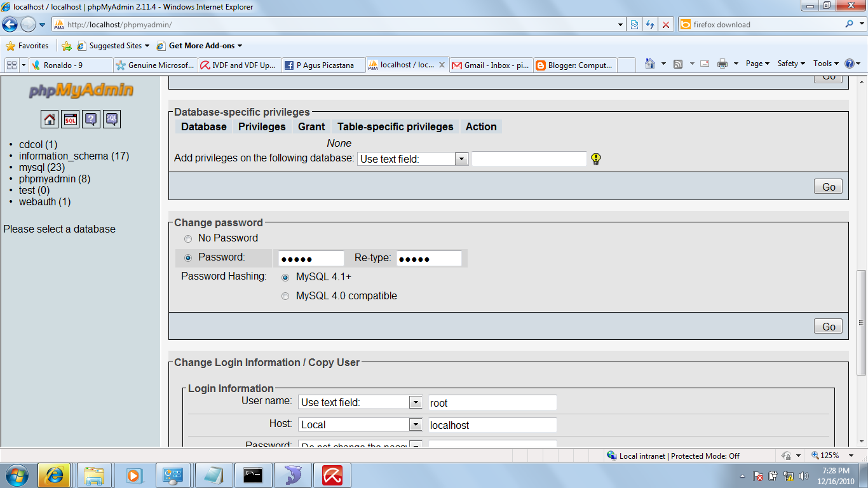868x488 pixels.
Task: Click the database name text field
Action: tap(529, 159)
